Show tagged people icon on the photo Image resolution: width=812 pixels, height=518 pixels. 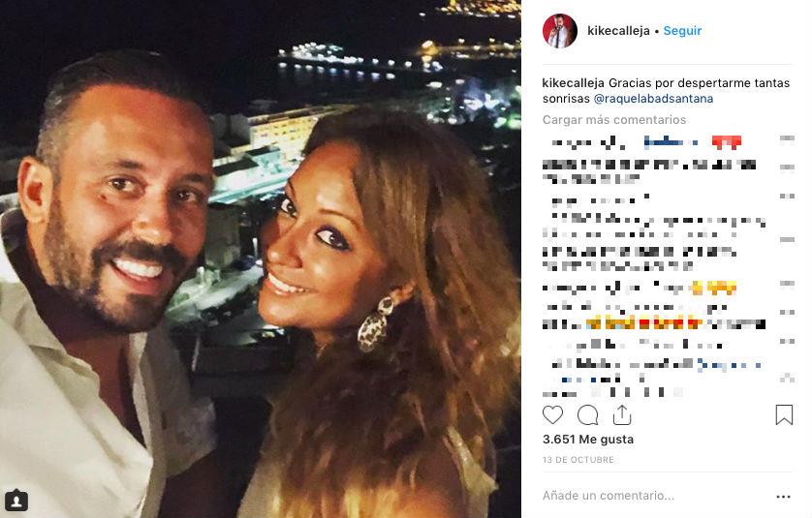pos(16,501)
